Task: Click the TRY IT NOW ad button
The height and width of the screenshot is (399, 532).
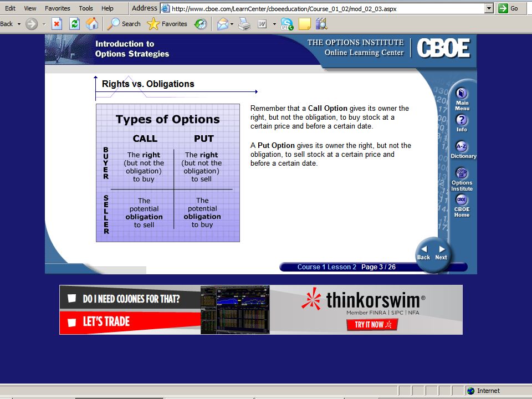Action: coord(372,325)
